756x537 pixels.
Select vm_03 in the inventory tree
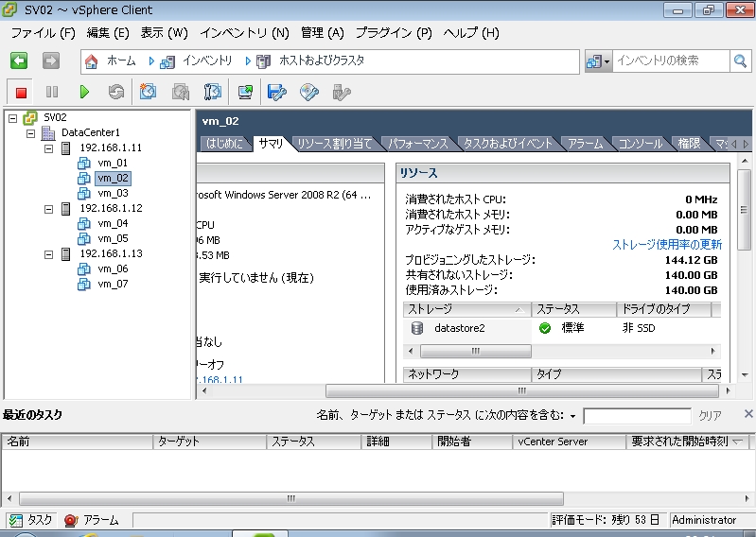click(113, 193)
